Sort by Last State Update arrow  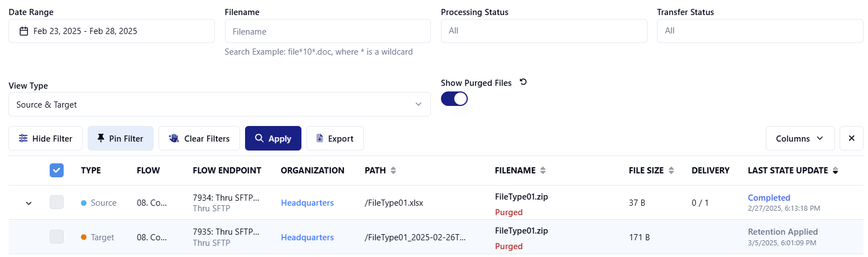[835, 171]
